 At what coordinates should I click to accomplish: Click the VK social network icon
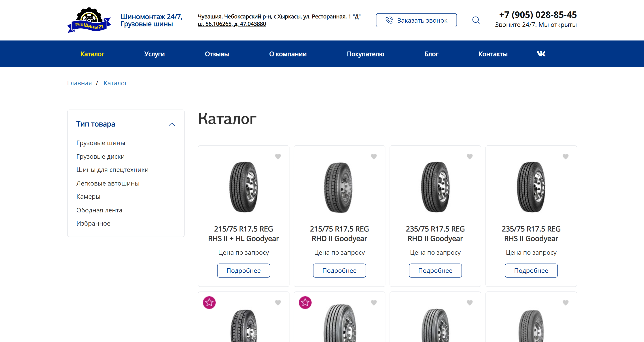(541, 54)
